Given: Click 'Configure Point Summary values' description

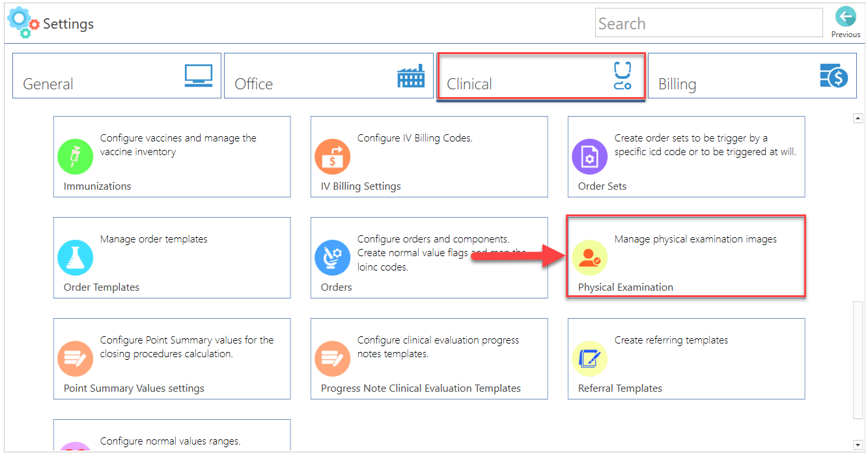Looking at the screenshot, I should coord(187,347).
